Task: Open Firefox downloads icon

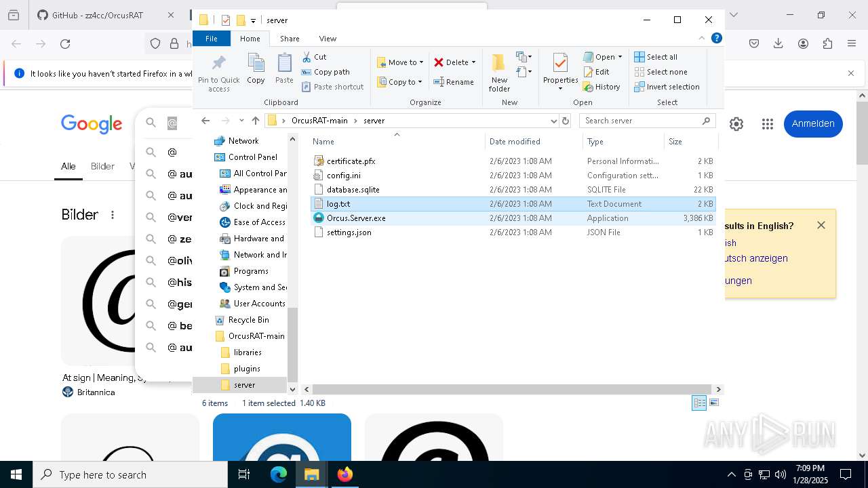Action: [x=778, y=44]
